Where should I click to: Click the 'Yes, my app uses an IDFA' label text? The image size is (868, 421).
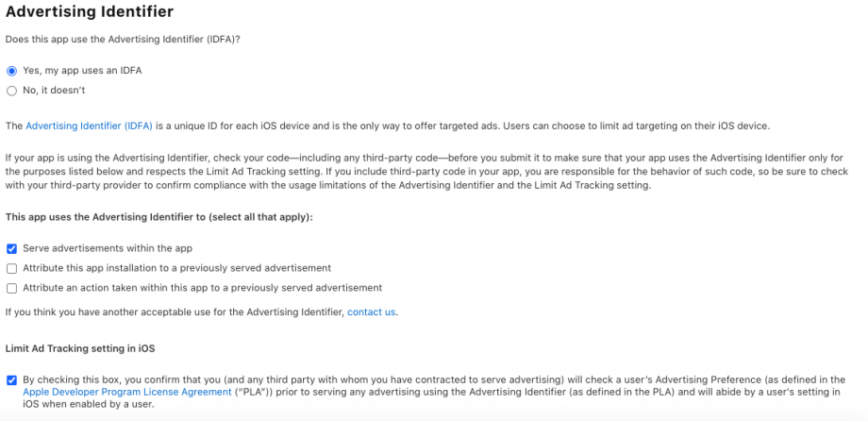click(x=82, y=71)
